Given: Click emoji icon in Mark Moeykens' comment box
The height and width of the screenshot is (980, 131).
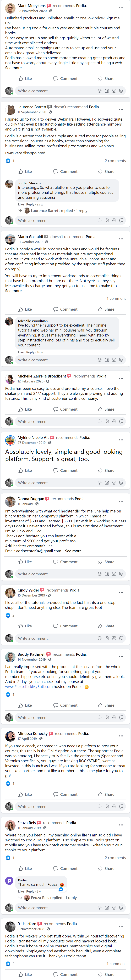Looking at the screenshot, I should (100, 91).
